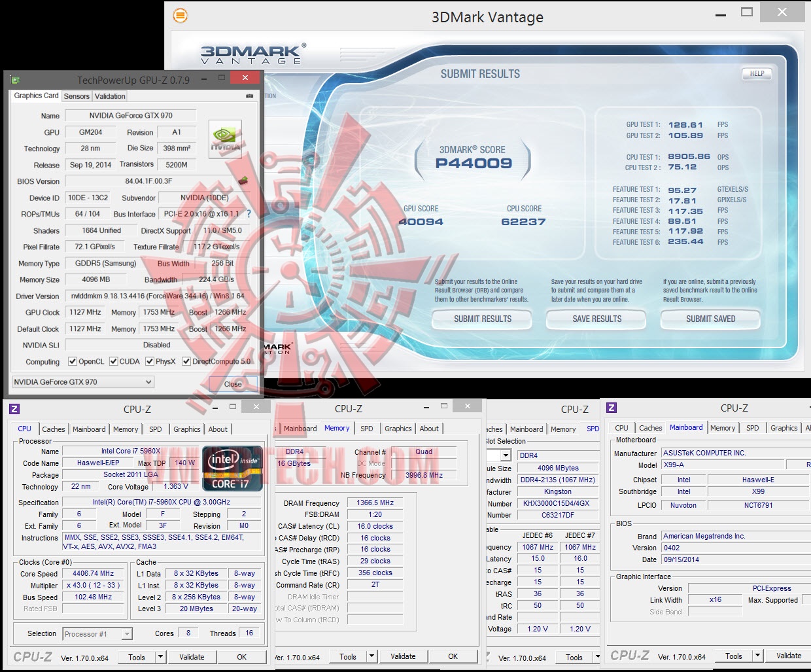811x672 pixels.
Task: Click the Close button in GPU-Z
Action: pos(233,383)
